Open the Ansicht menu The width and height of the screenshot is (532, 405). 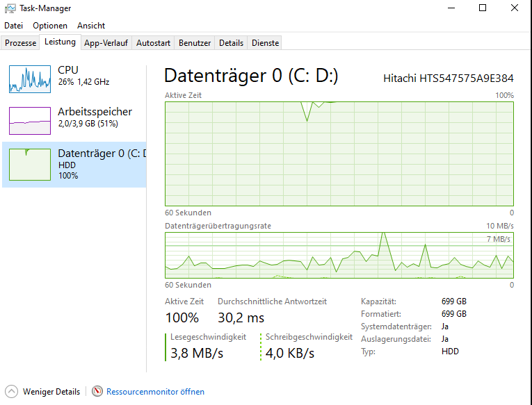91,26
